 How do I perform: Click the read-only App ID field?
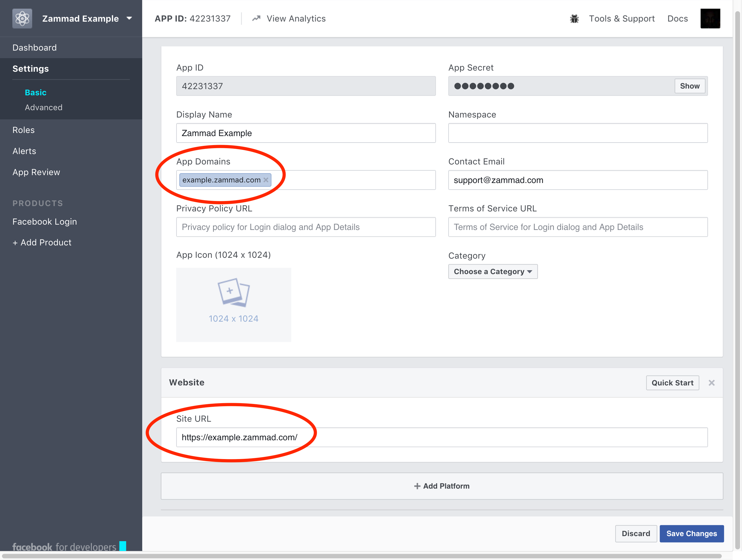pyautogui.click(x=306, y=86)
